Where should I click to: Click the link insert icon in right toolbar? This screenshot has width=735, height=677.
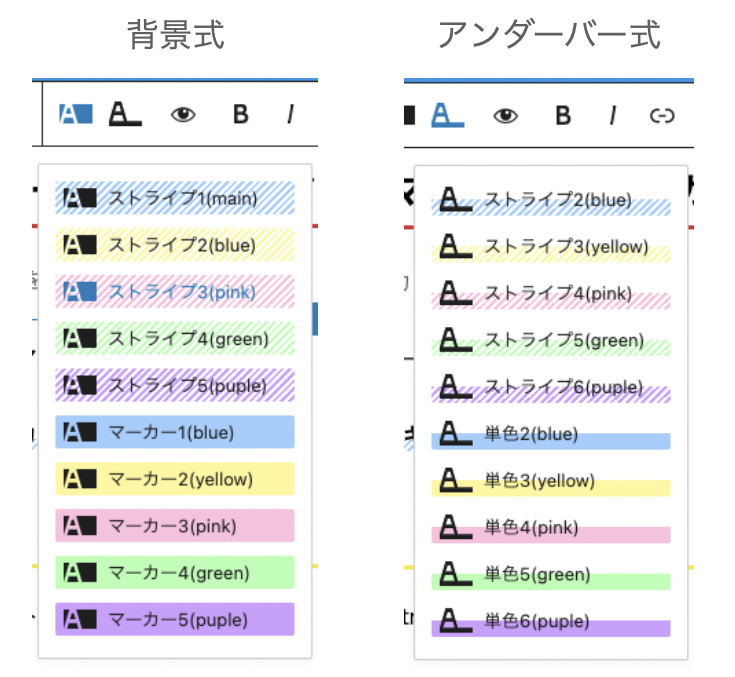(661, 116)
